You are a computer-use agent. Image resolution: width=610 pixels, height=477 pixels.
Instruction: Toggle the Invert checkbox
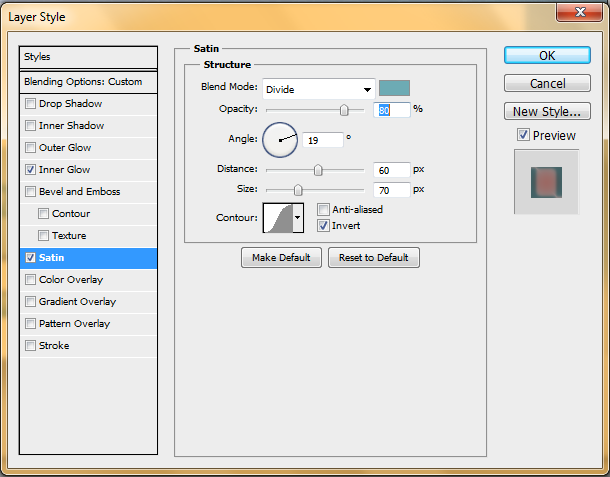tap(323, 226)
